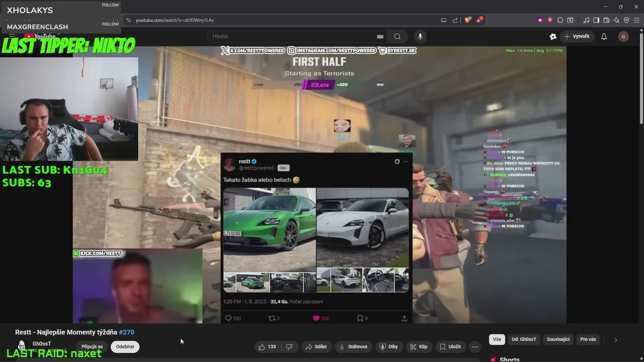644x362 pixels.
Task: Open the browser hamburger main menu
Action: pos(636,20)
